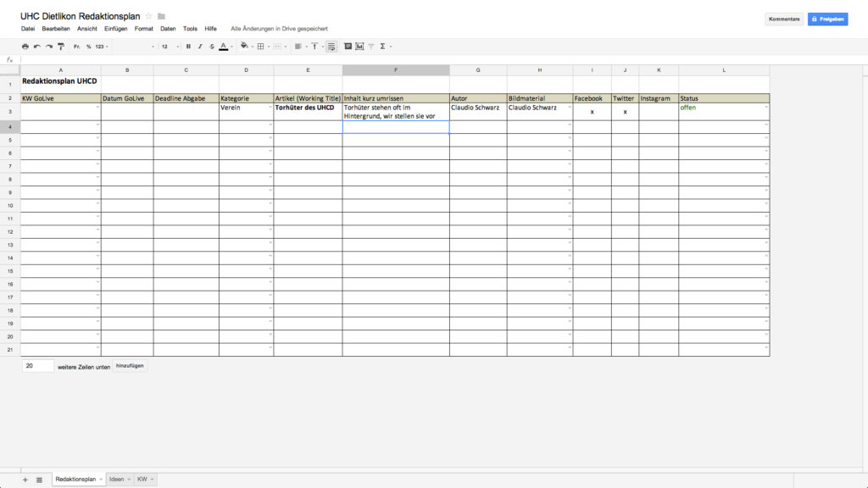Click the hinzufügen button below the rows
The width and height of the screenshot is (868, 488).
(130, 366)
